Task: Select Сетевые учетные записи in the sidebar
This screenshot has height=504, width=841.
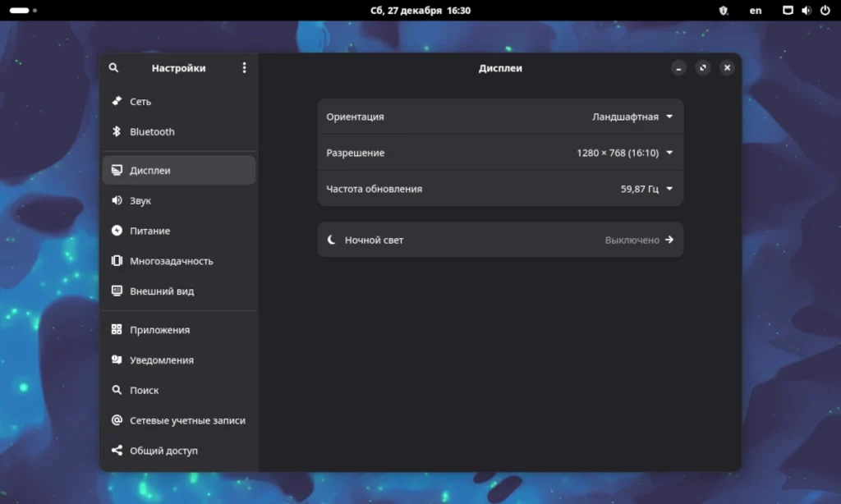Action: 178,420
